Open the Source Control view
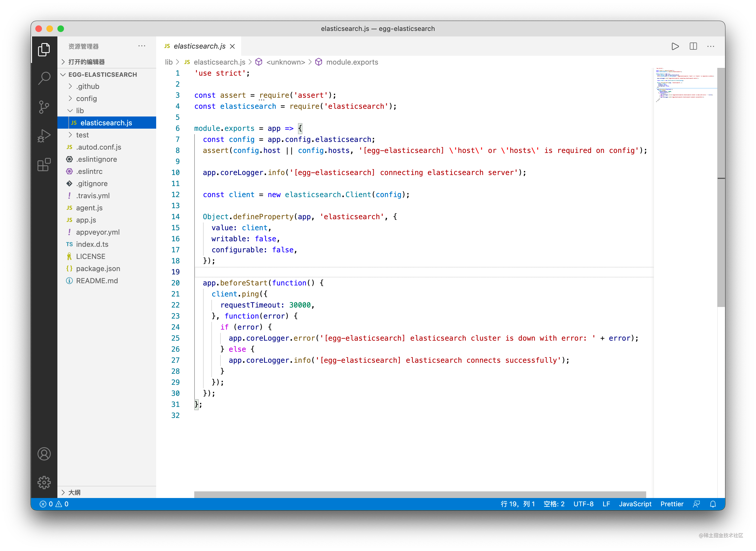Image resolution: width=756 pixels, height=551 pixels. pos(44,107)
